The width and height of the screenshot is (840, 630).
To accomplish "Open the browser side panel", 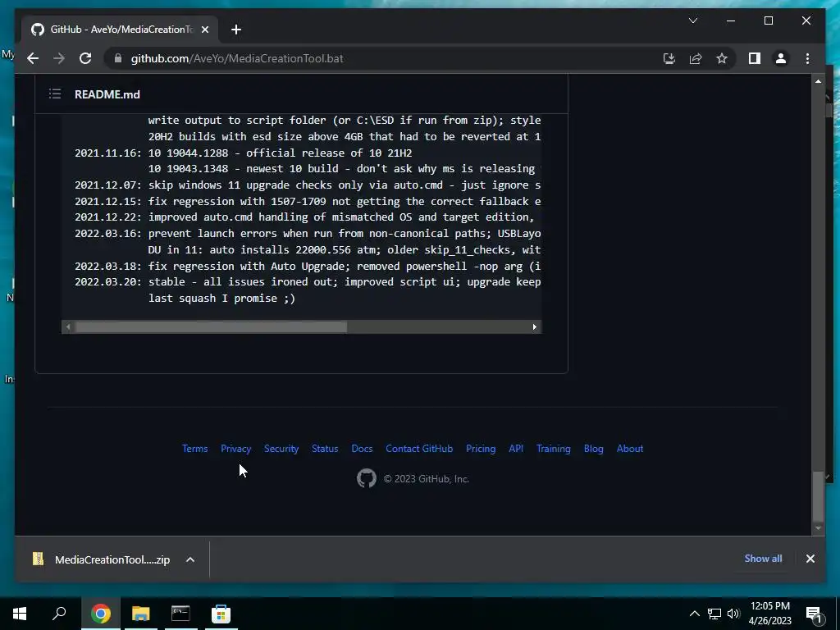I will point(755,58).
